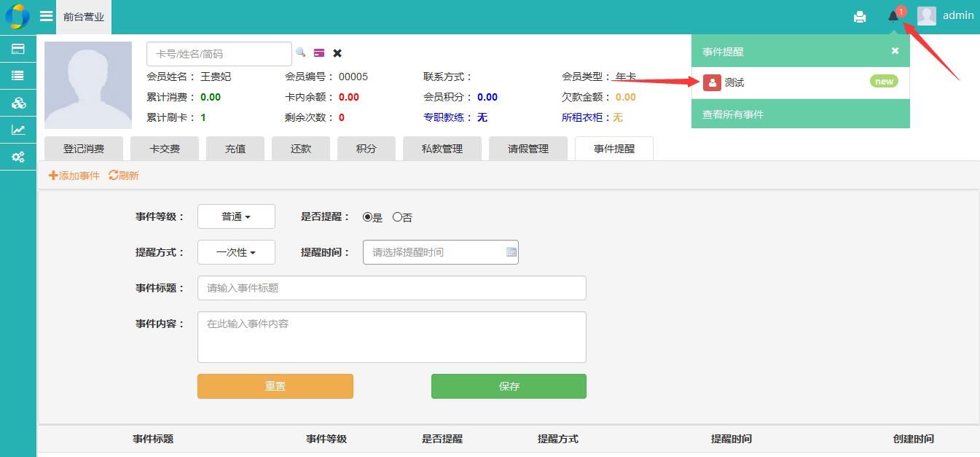Switch to the 充值 tab
The height and width of the screenshot is (457, 980).
coord(235,149)
